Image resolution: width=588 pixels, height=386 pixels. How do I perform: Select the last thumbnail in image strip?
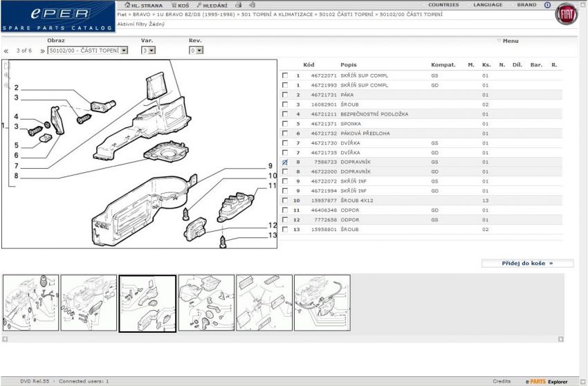(322, 302)
